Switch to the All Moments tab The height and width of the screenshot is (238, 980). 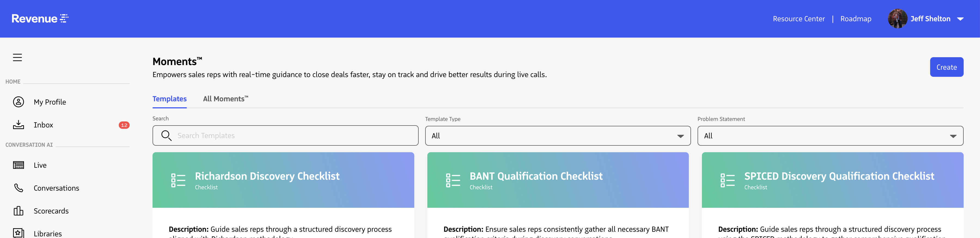[225, 99]
